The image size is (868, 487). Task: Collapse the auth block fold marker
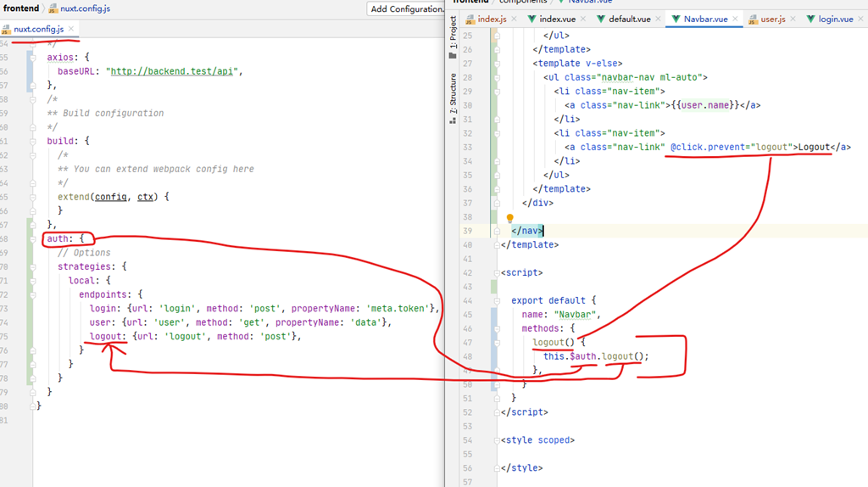click(x=33, y=238)
